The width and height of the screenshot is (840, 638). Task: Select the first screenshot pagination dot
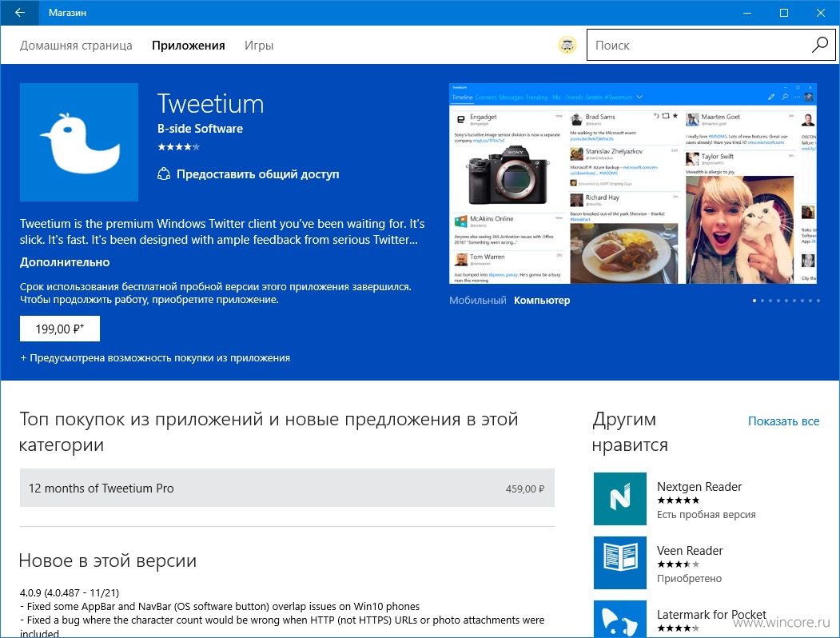click(754, 301)
